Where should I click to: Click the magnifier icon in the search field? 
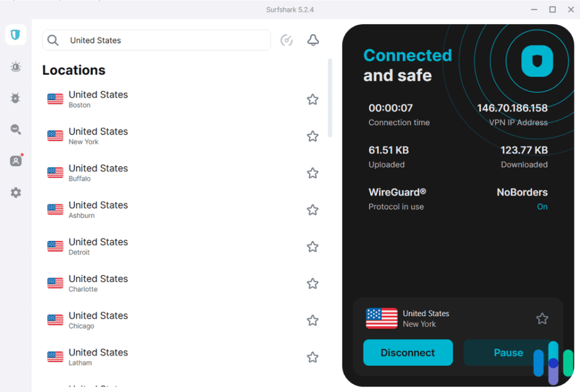click(53, 40)
